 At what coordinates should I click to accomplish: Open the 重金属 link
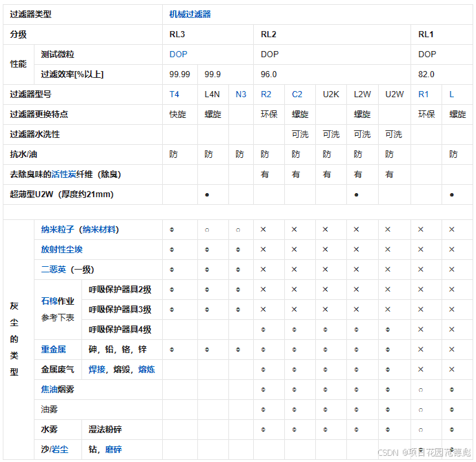(53, 350)
